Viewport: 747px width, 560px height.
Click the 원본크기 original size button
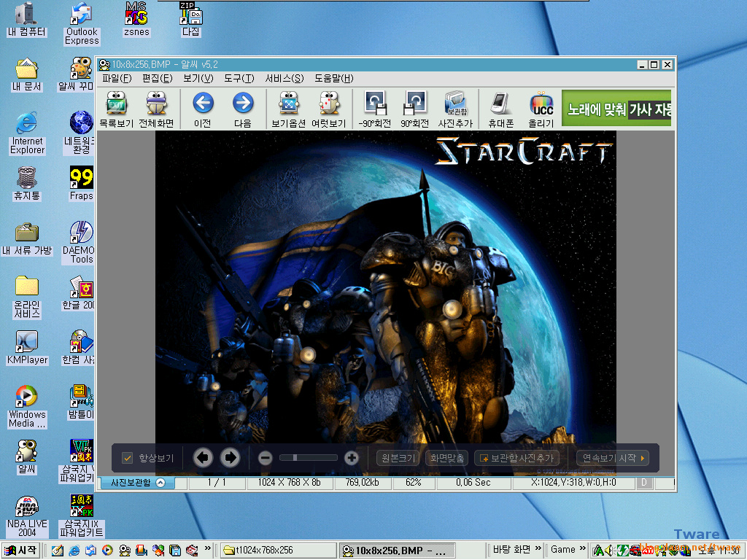[x=398, y=458]
